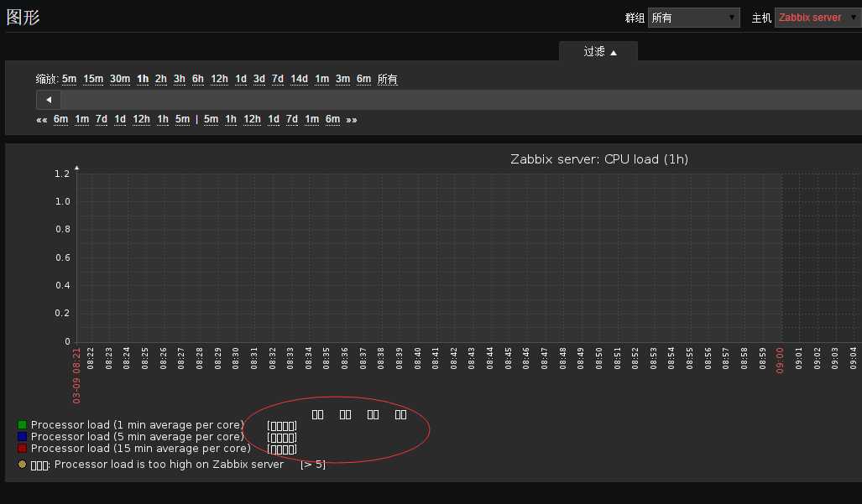The width and height of the screenshot is (862, 504).
Task: Set zoom to 2h
Action: click(161, 79)
